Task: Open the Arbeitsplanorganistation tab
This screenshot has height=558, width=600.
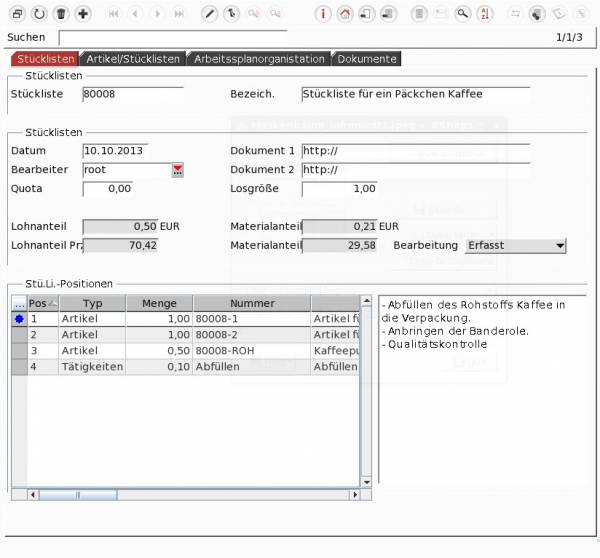Action: click(259, 59)
